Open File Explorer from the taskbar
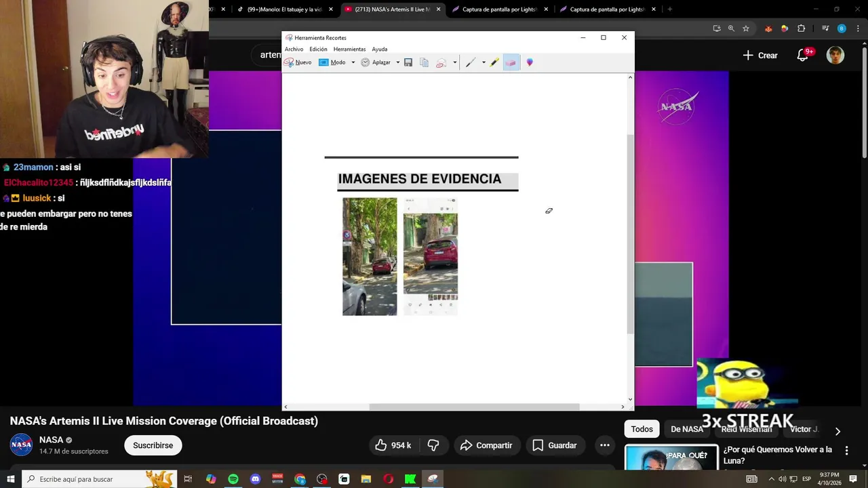The width and height of the screenshot is (868, 488). coord(366,479)
